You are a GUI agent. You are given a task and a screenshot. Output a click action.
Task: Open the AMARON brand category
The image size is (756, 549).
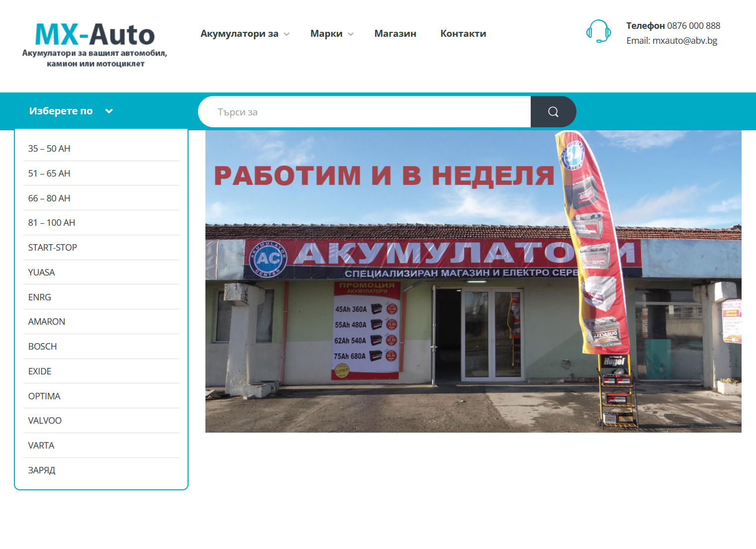[101, 322]
